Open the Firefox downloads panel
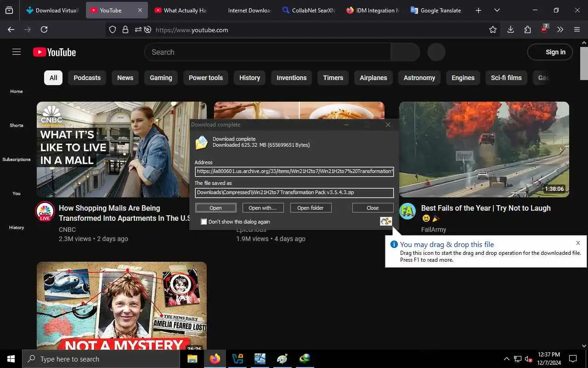The height and width of the screenshot is (368, 588). point(510,29)
